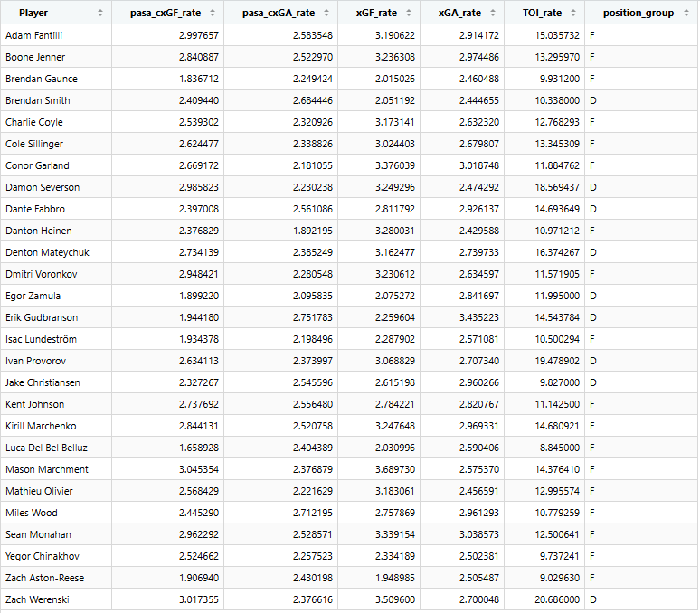This screenshot has width=700, height=613.
Task: Click TOI value 20.686000 for Zach Werenski
Action: point(557,599)
